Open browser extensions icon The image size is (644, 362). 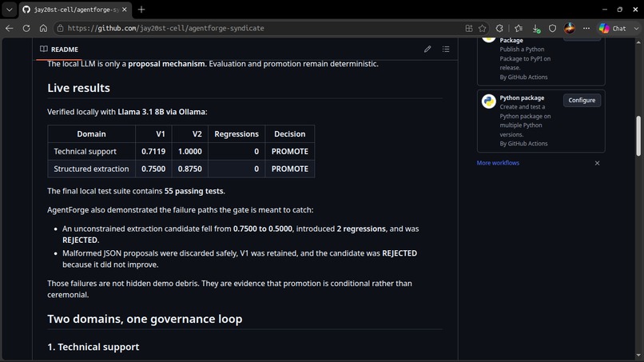[499, 28]
